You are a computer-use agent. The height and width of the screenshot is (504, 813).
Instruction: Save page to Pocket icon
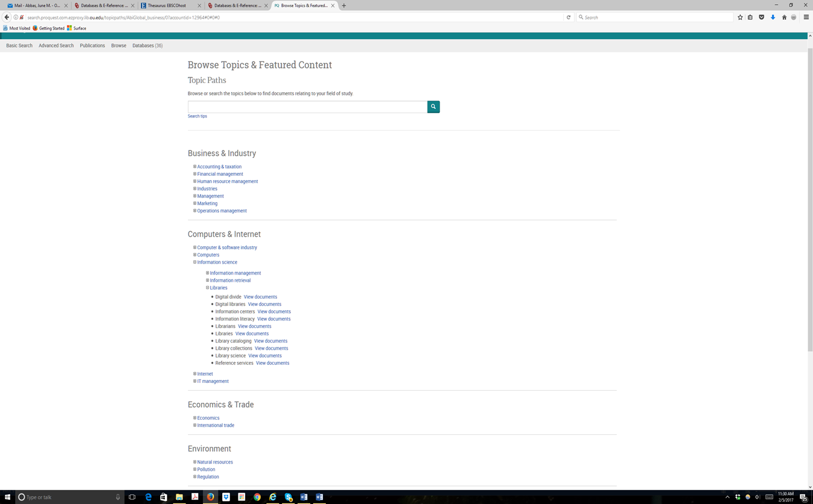[762, 17]
